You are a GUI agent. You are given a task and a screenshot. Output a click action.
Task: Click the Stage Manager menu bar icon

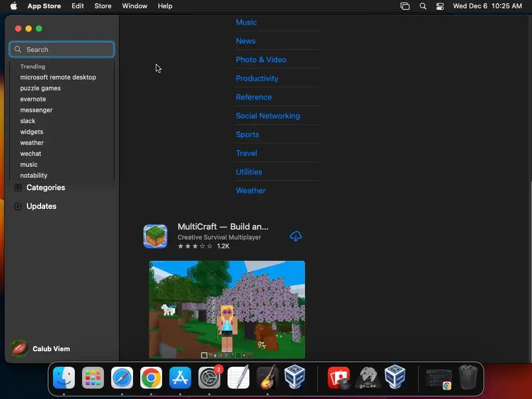pos(405,6)
